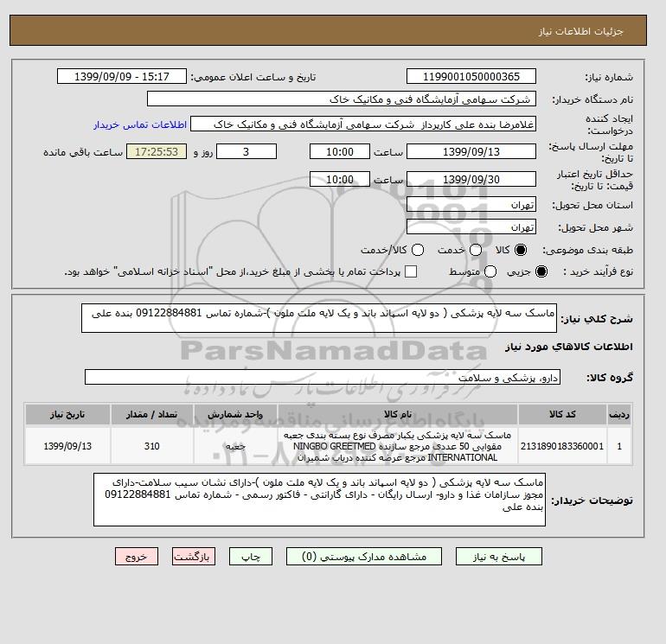Click product code 2131890183360001 cell
The height and width of the screenshot is (644, 666).
(x=562, y=446)
